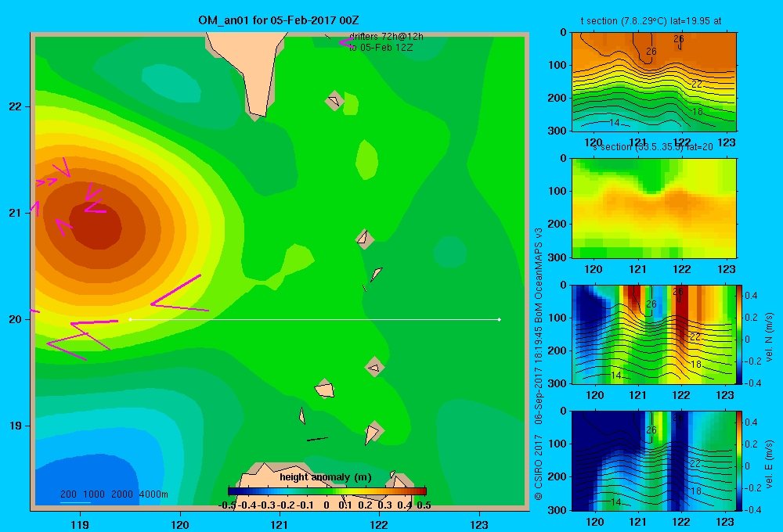This screenshot has width=783, height=532.
Task: Click the "BoM OceanMAPS v3" vertical text
Action: coord(539,275)
